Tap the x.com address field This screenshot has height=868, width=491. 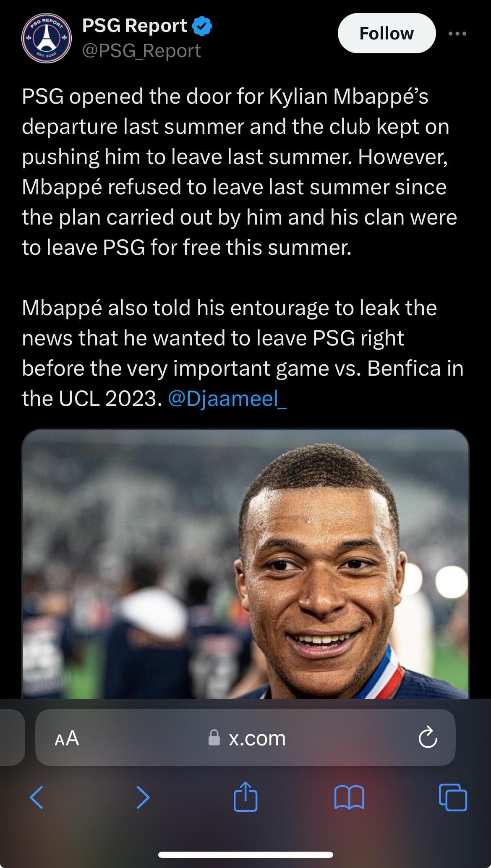tap(257, 738)
